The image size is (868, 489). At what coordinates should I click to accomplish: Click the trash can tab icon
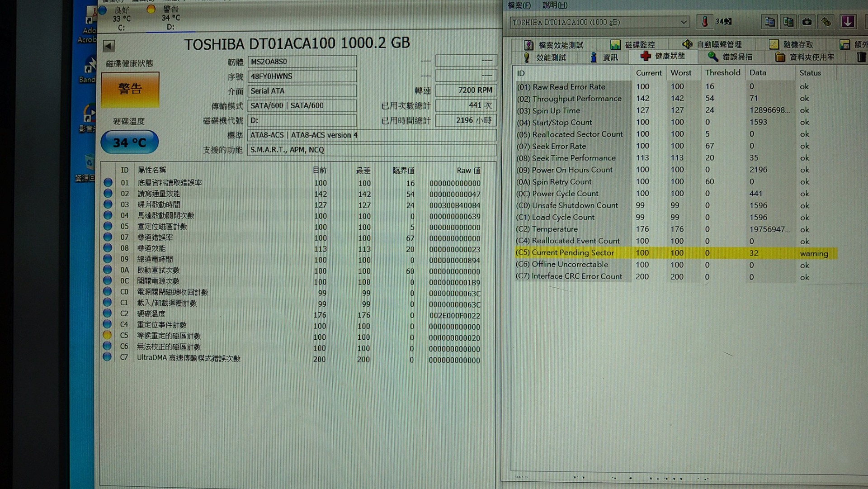pyautogui.click(x=861, y=57)
